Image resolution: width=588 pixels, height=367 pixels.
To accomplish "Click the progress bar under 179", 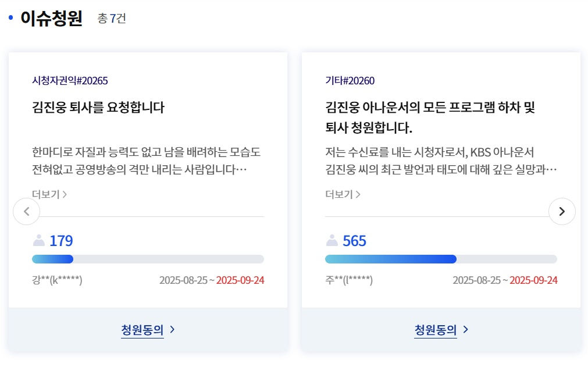I will (148, 259).
